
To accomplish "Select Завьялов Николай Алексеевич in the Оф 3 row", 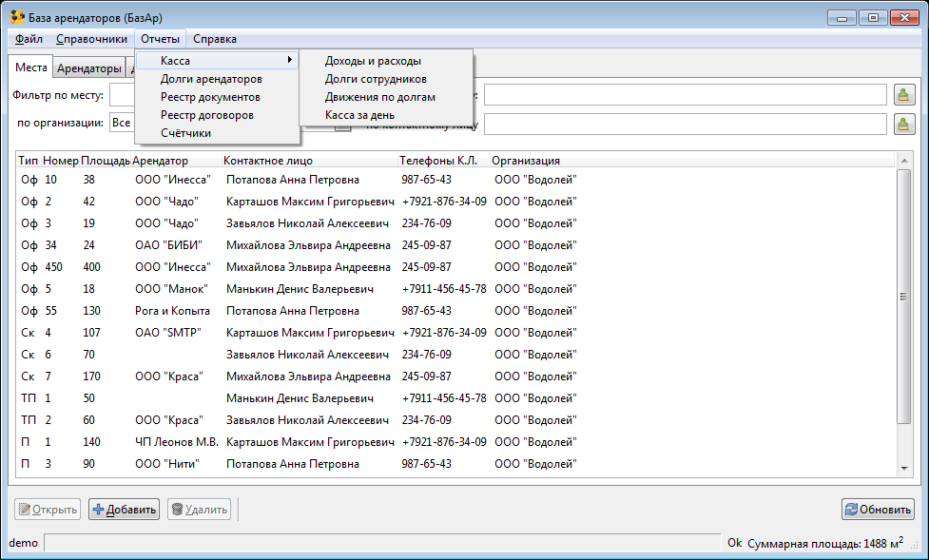I will point(307,223).
